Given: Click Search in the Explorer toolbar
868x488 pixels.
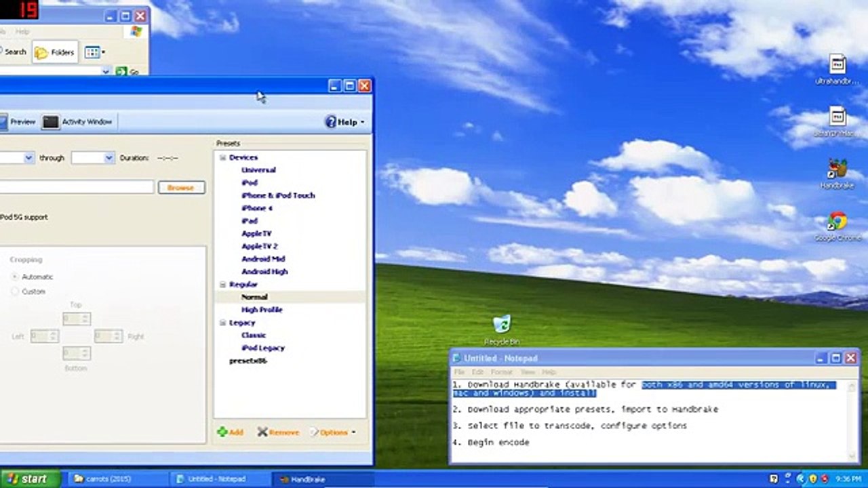Looking at the screenshot, I should point(13,52).
